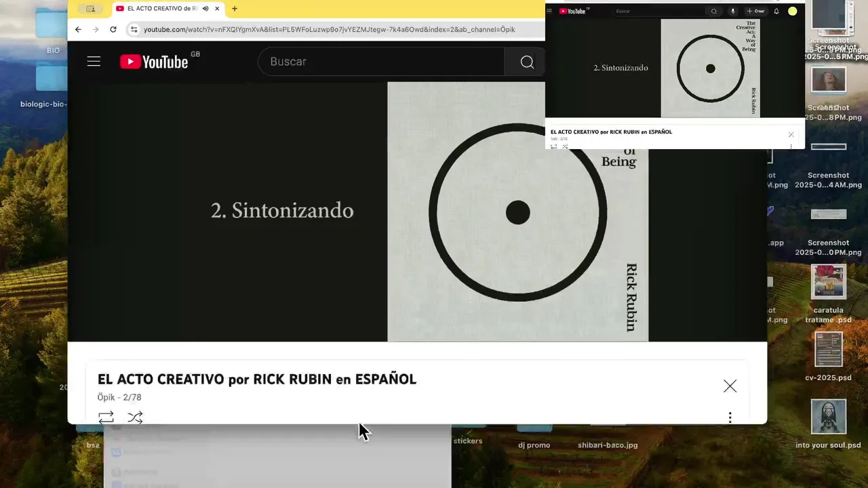Open notifications bell in small window
The height and width of the screenshot is (488, 868).
coord(776,11)
